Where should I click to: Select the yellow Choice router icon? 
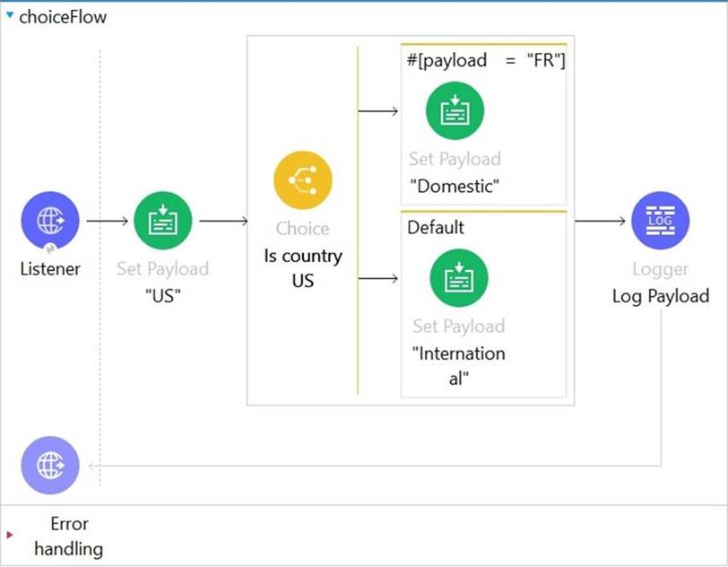302,180
